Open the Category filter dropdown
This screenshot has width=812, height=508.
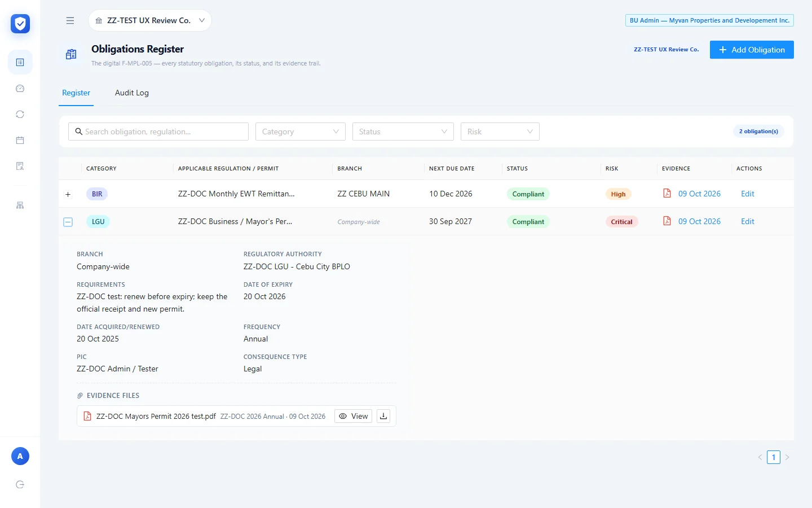(x=301, y=132)
